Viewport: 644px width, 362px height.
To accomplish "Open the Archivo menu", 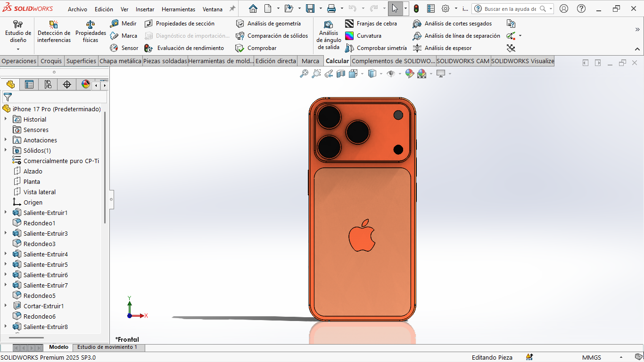I will (x=77, y=9).
